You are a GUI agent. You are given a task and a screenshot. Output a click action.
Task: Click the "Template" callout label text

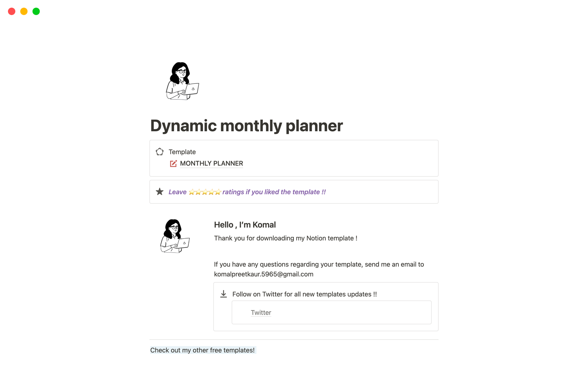(x=182, y=152)
